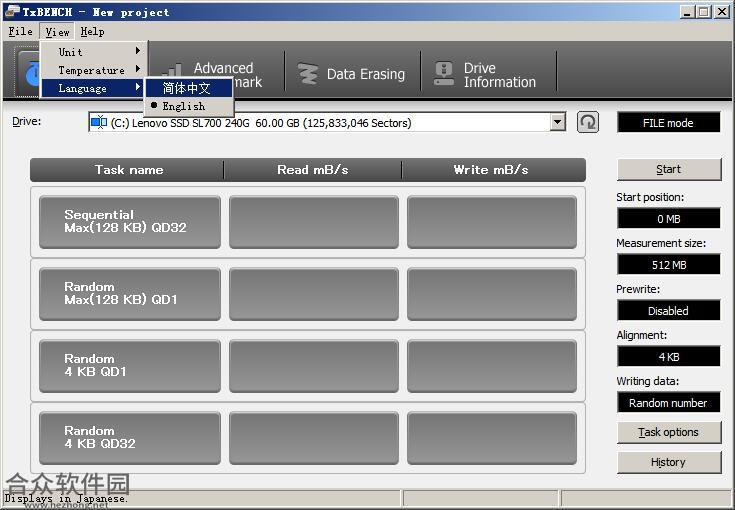
Task: Click the FILE mode button
Action: tap(668, 123)
